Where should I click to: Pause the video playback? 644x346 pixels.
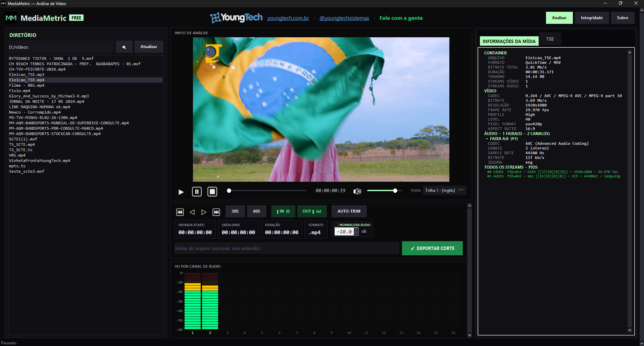[x=197, y=191]
